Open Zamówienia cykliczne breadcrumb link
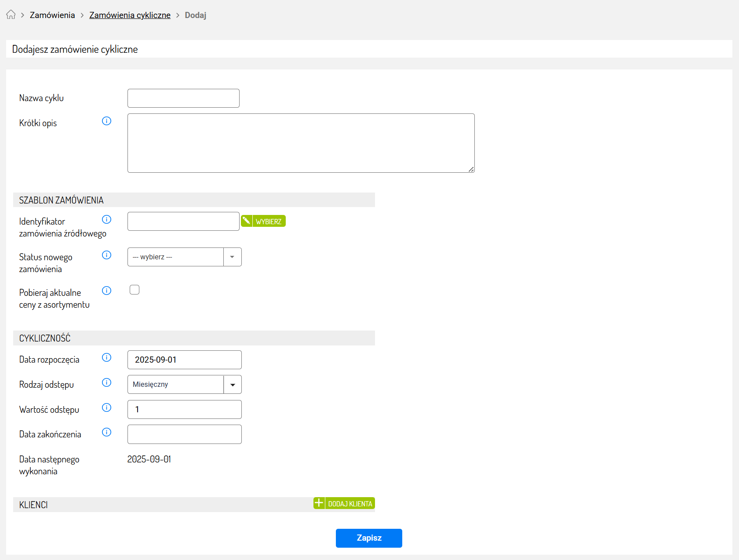The height and width of the screenshot is (560, 739). [x=130, y=15]
